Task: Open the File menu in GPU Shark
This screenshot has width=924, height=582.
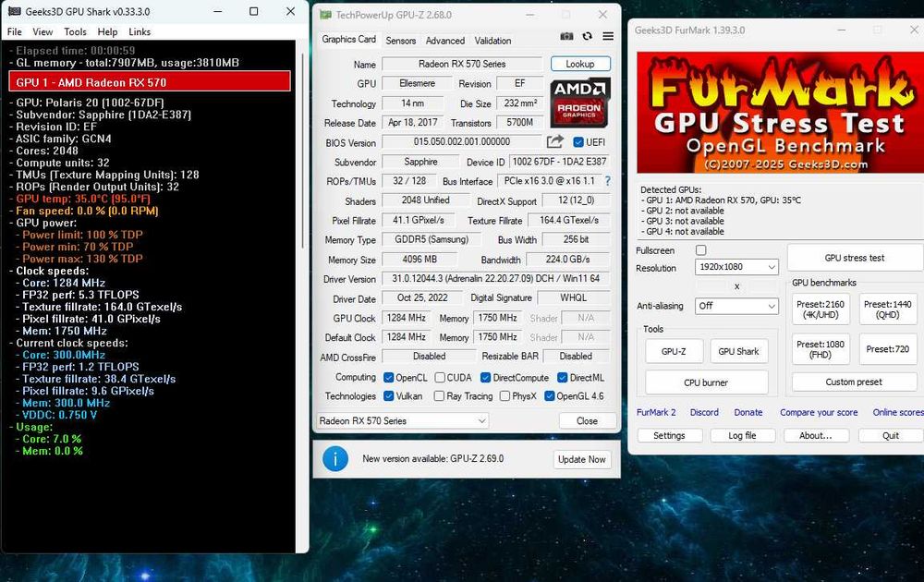Action: pos(14,31)
